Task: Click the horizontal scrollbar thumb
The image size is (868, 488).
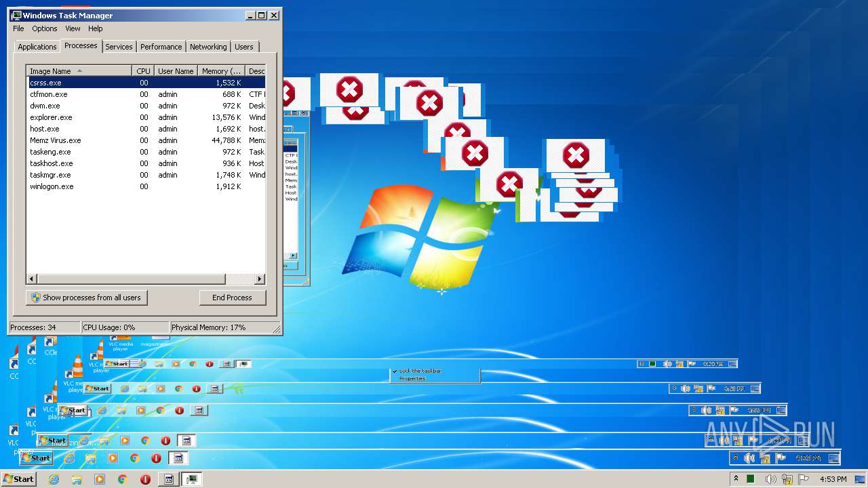Action: click(x=131, y=279)
